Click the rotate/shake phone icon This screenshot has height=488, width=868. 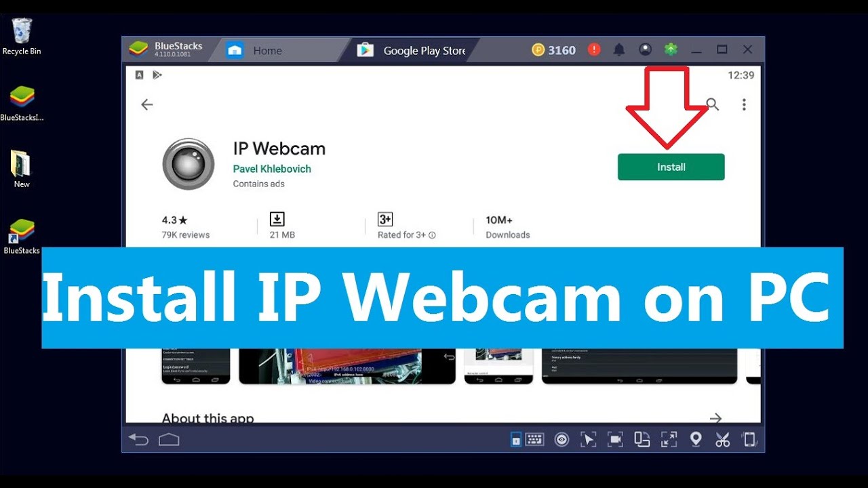pos(749,440)
